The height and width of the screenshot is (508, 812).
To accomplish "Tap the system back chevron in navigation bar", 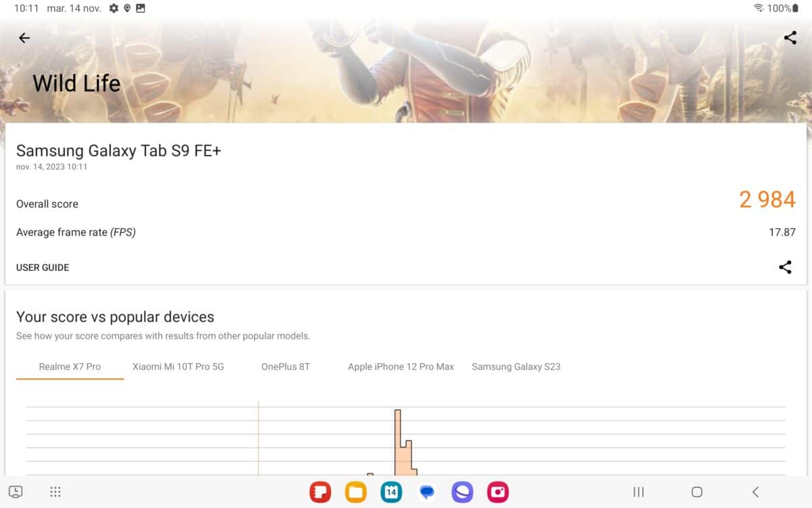I will coord(755,492).
